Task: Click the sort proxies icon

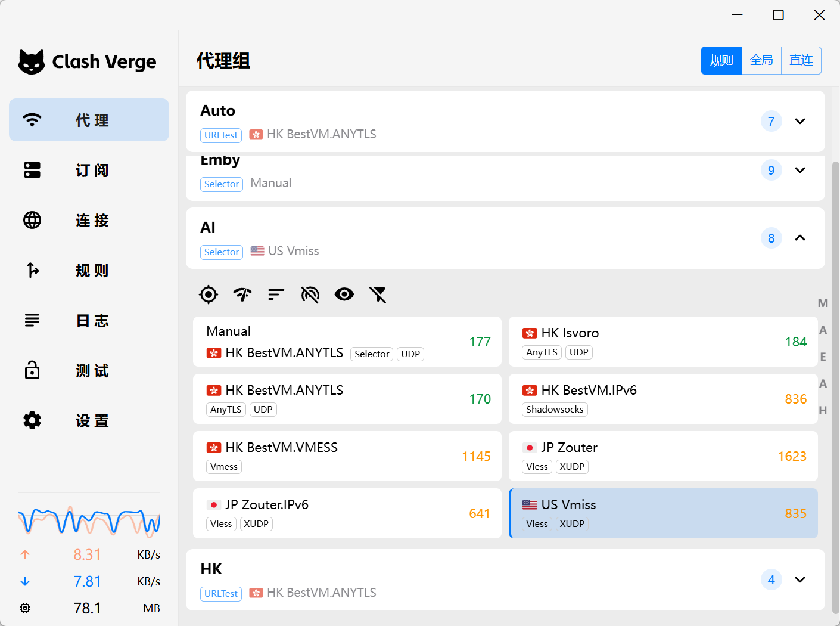Action: coord(276,294)
